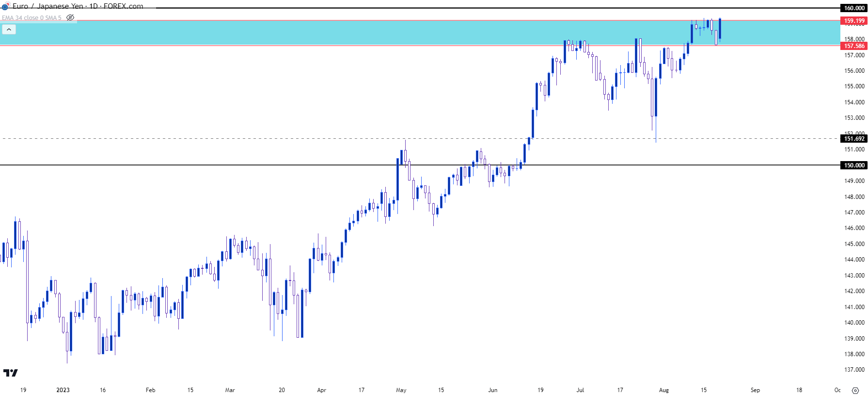The image size is (868, 395).
Task: Click the dashed line 151.692 price label
Action: 854,139
